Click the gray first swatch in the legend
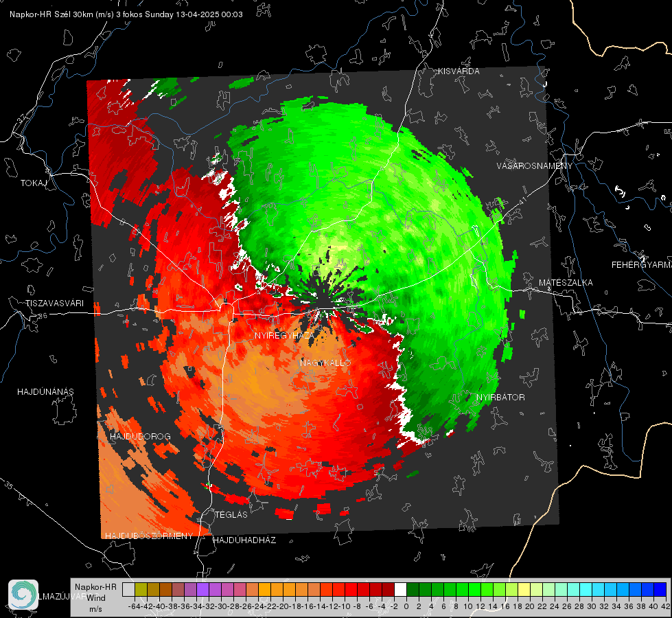The image size is (672, 618). 128,589
